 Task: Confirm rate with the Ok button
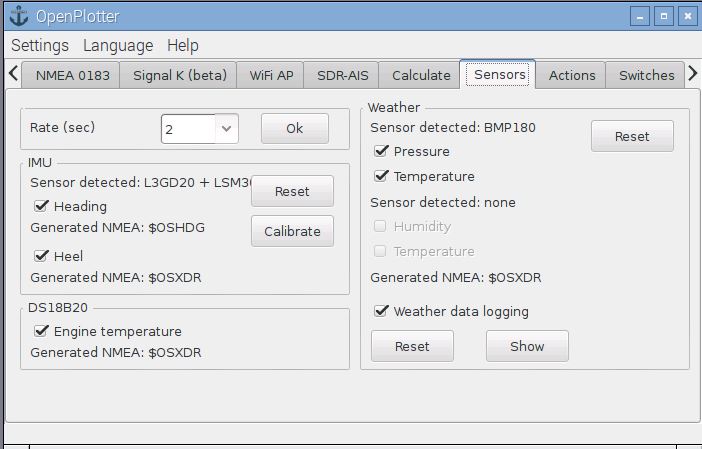click(x=295, y=128)
